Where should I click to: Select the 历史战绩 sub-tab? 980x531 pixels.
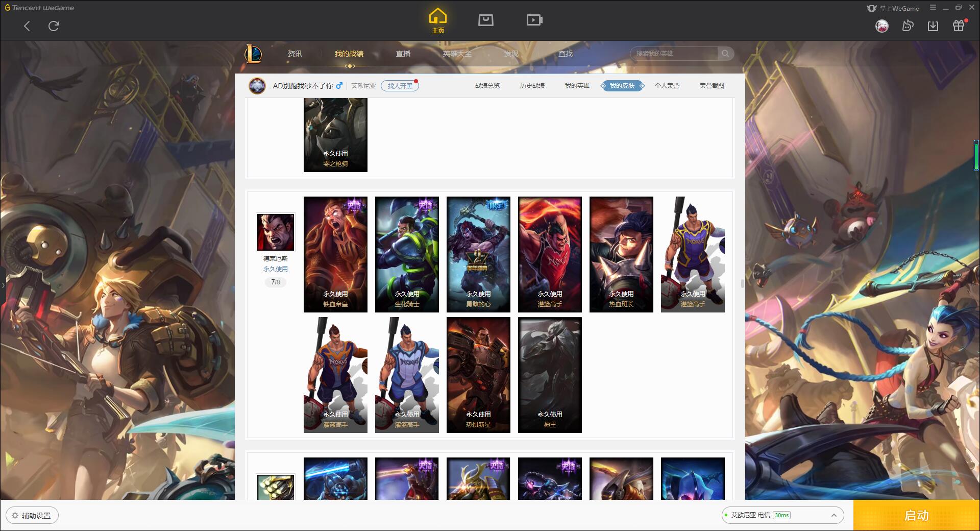pyautogui.click(x=532, y=86)
